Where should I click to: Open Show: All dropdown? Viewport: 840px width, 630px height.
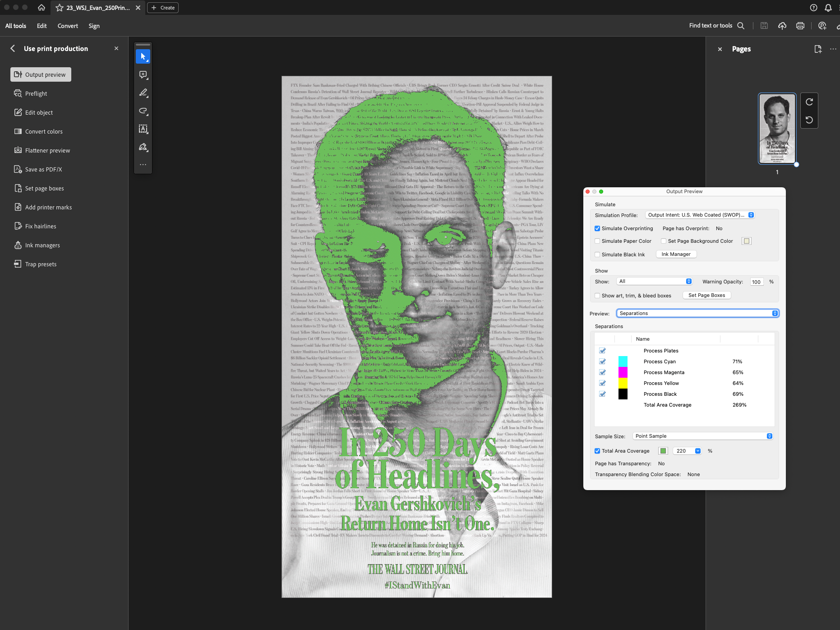pyautogui.click(x=654, y=281)
